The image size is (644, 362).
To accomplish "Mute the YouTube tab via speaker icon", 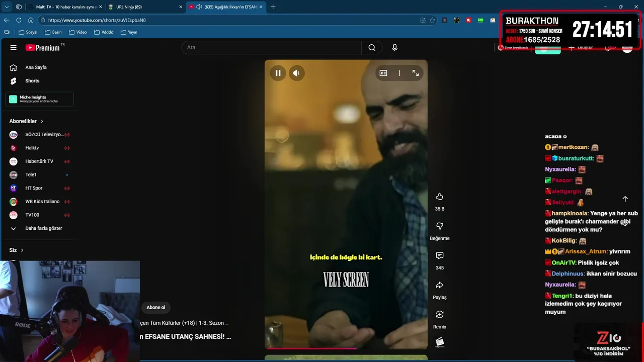I will (199, 7).
